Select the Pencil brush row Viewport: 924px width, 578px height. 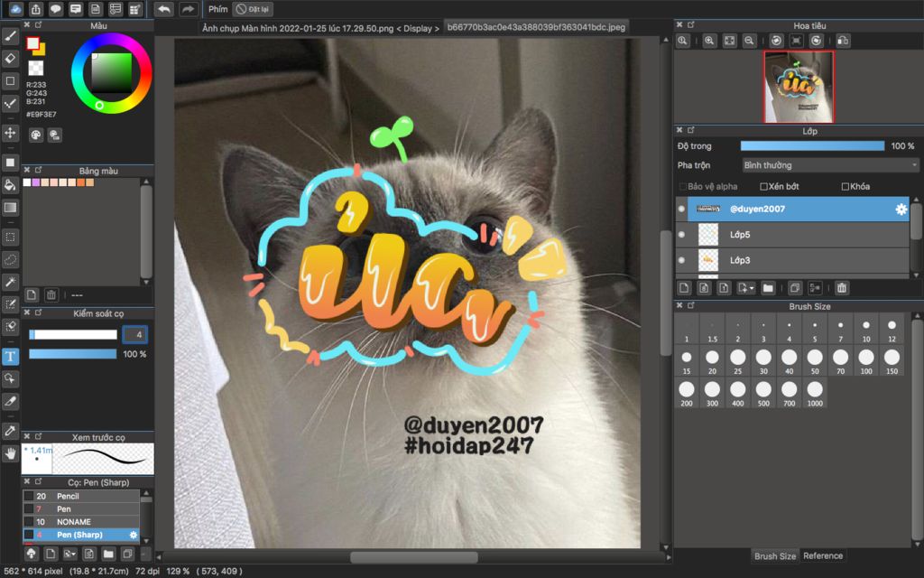81,496
